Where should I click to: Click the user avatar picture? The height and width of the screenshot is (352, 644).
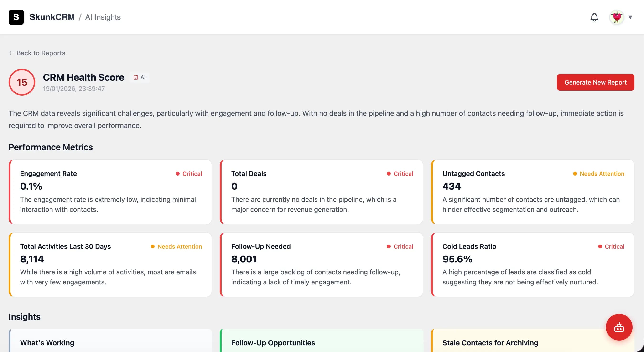(x=617, y=17)
